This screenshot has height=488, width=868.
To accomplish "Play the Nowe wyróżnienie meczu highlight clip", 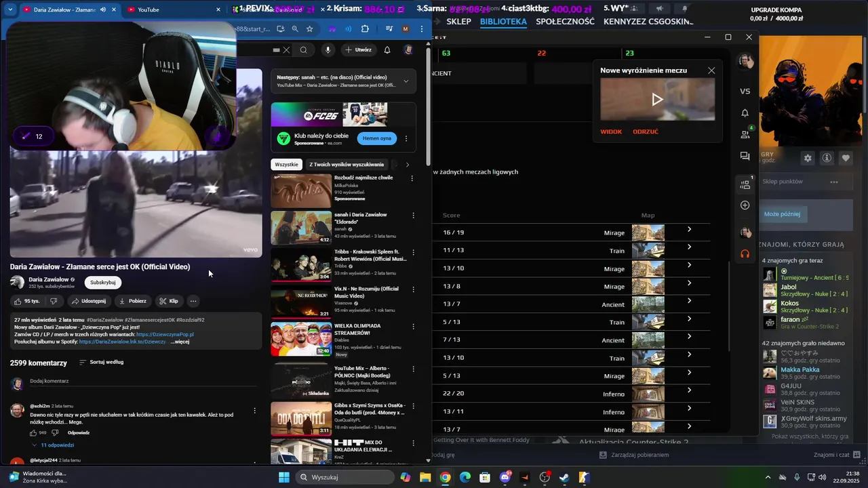I will [x=657, y=100].
